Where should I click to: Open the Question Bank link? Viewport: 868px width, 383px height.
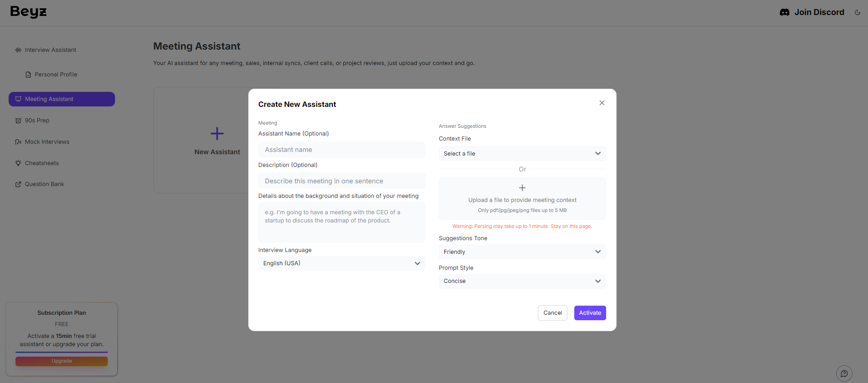(x=44, y=184)
